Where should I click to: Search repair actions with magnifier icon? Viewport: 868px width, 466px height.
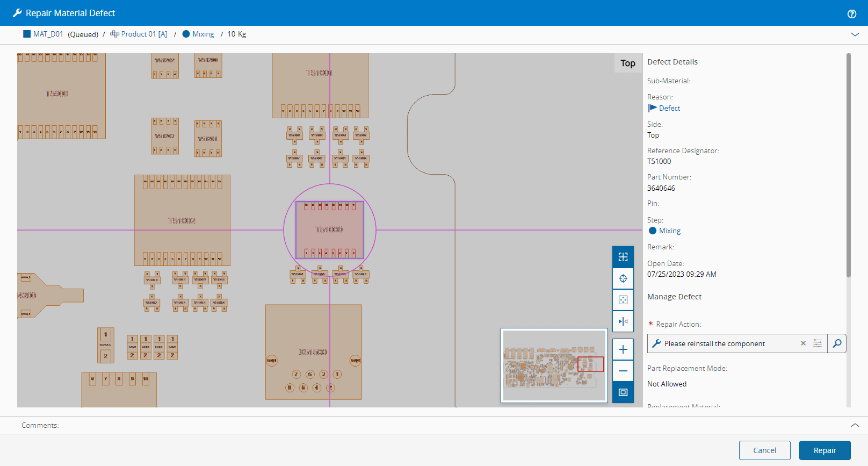click(x=837, y=343)
